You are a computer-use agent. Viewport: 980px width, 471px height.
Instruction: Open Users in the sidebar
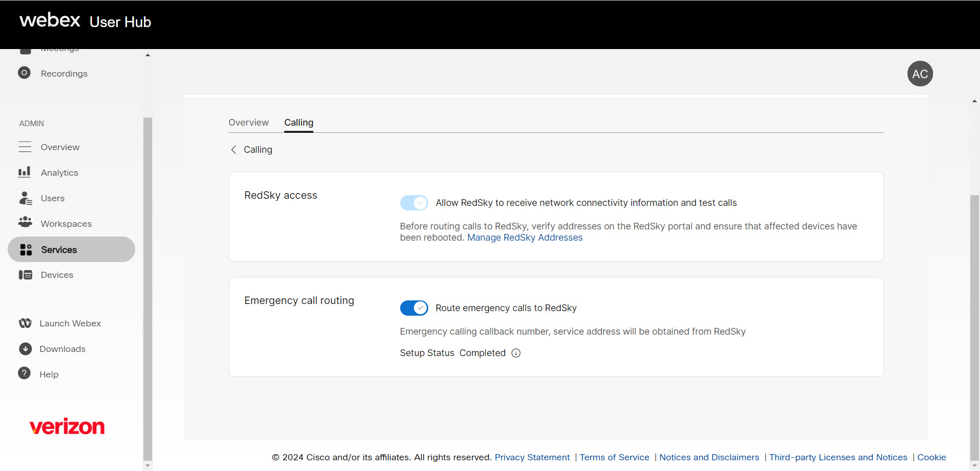(53, 198)
